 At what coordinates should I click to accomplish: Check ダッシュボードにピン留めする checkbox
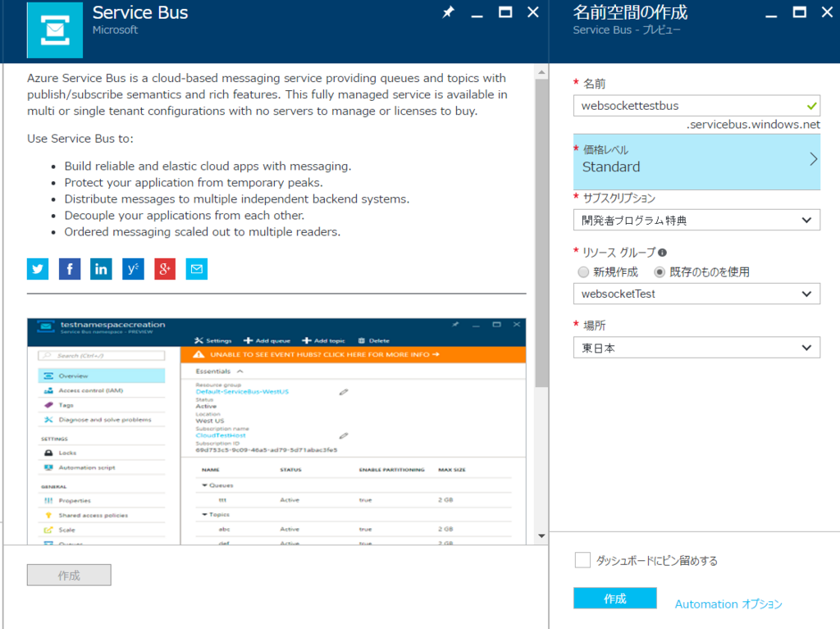click(x=582, y=560)
